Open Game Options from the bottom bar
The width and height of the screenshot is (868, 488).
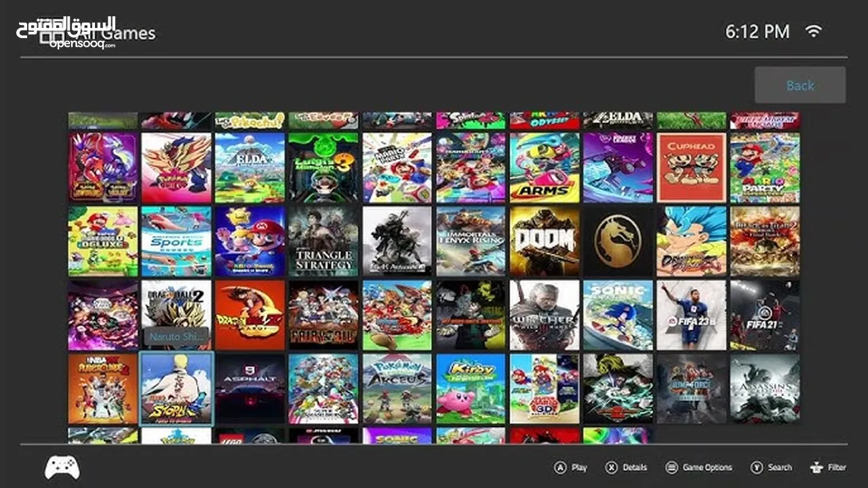coord(698,467)
